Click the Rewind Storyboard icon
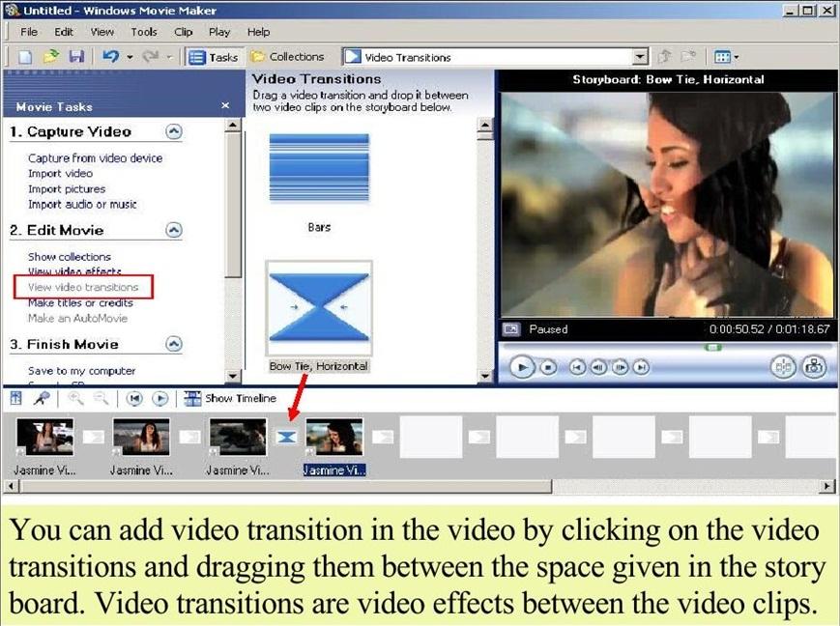This screenshot has width=840, height=626. [134, 398]
